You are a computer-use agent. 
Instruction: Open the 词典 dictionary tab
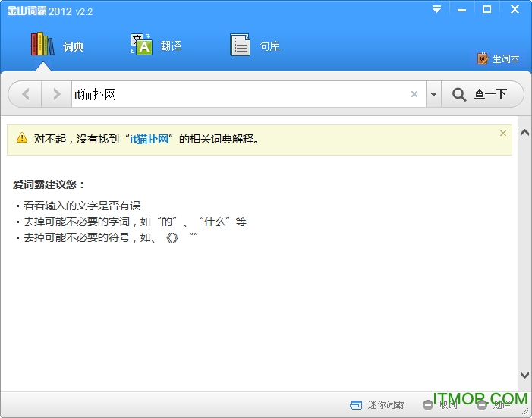[57, 46]
